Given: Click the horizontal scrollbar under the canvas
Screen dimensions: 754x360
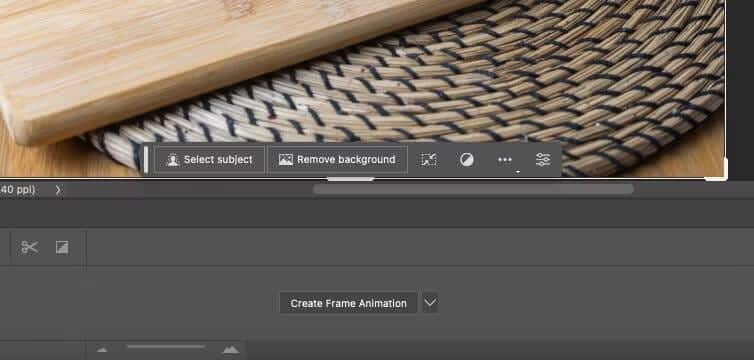Looking at the screenshot, I should pyautogui.click(x=473, y=189).
